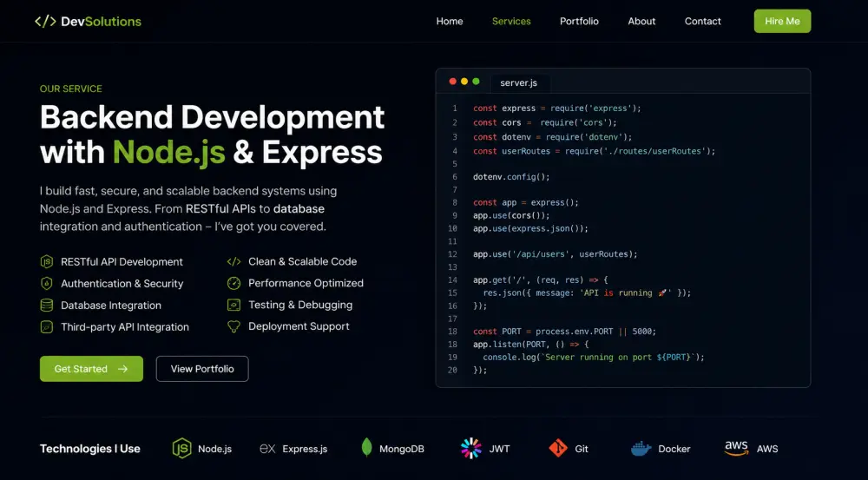Click the 'Performance Optimized' text
Image resolution: width=868 pixels, height=480 pixels.
click(x=306, y=283)
